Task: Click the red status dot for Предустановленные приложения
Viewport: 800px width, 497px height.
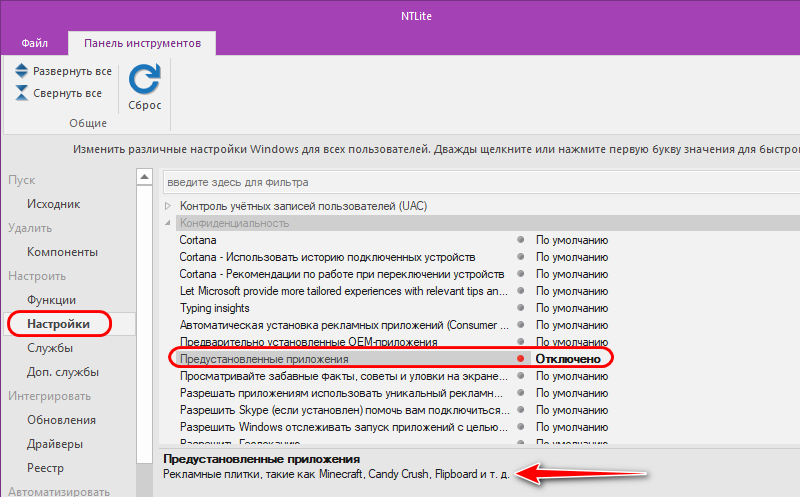Action: pyautogui.click(x=520, y=359)
